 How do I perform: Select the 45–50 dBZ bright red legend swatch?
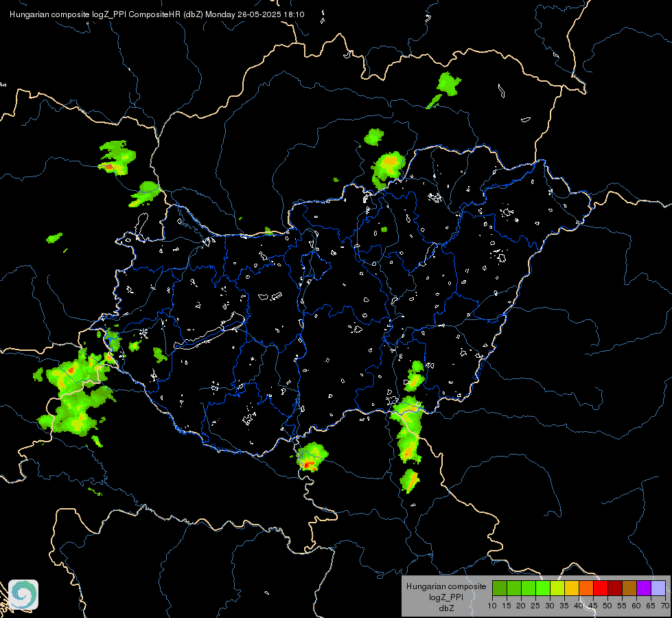coord(601,588)
